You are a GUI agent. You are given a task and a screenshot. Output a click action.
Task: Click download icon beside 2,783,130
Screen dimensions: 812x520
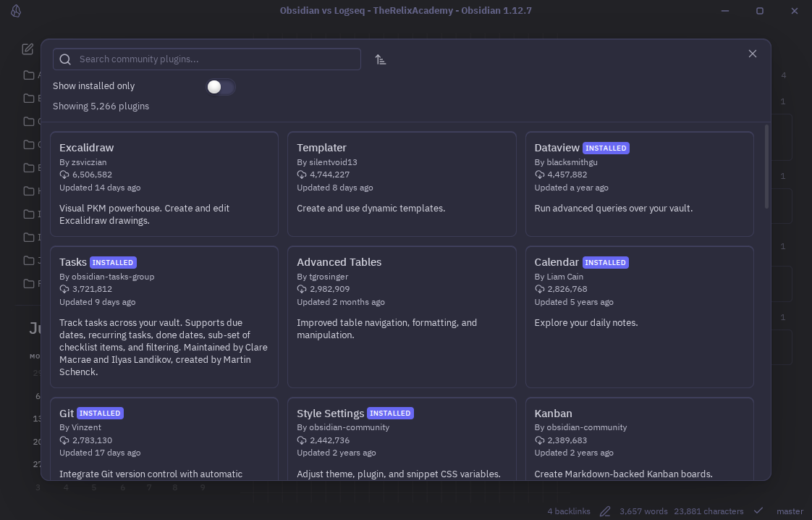[64, 440]
